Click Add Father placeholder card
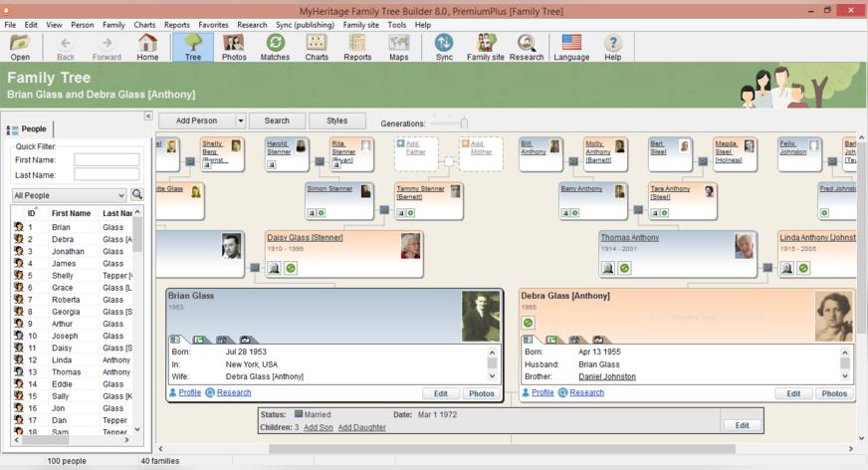This screenshot has height=470, width=868. pos(416,154)
